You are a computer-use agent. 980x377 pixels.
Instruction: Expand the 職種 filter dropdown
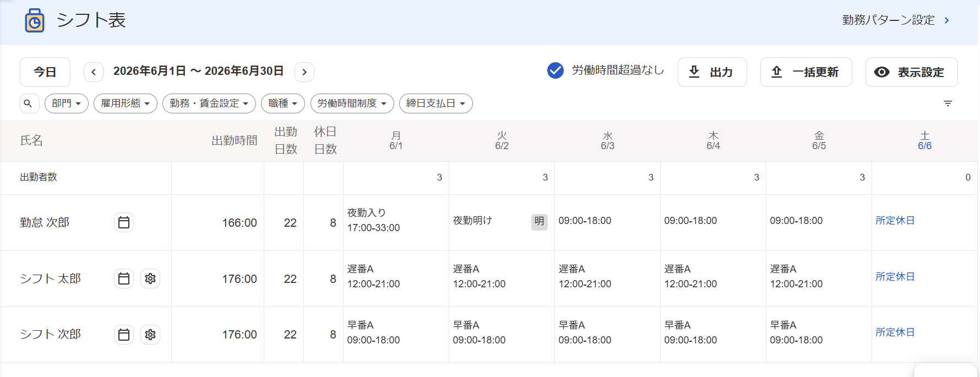coord(283,103)
